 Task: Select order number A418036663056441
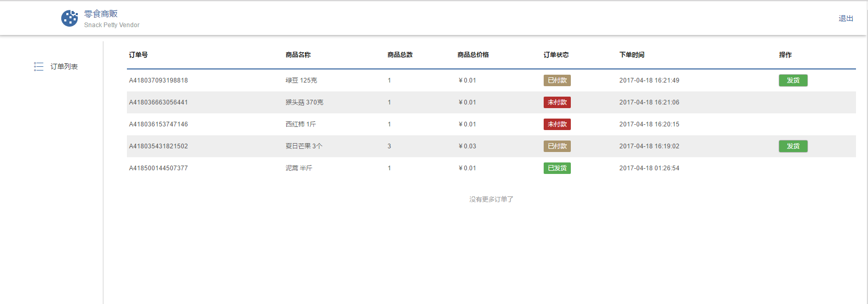(x=158, y=102)
